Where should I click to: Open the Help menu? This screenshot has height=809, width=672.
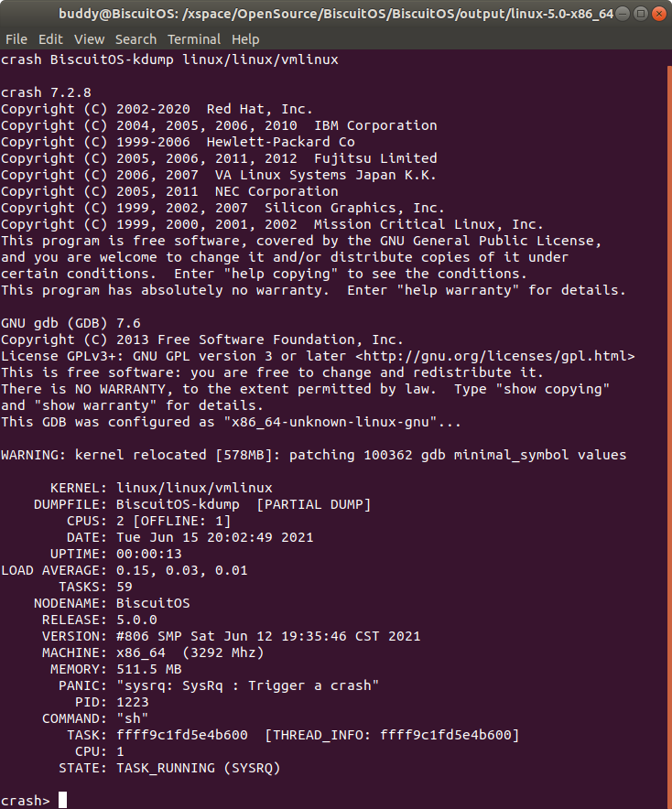tap(245, 39)
